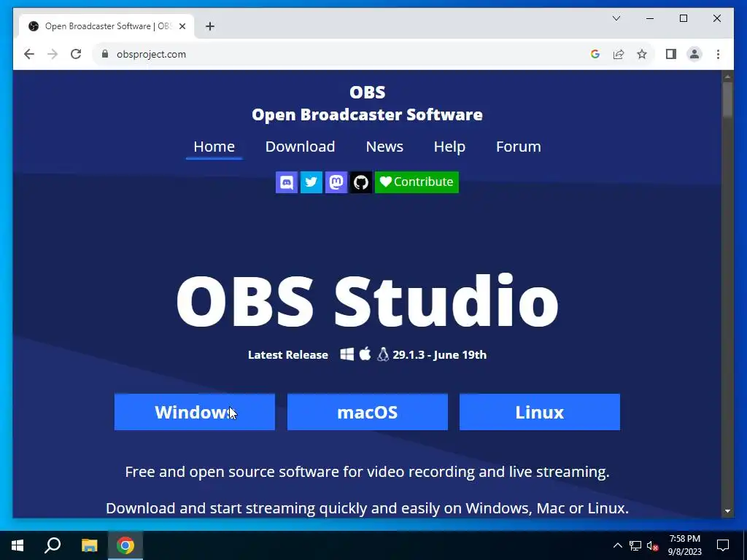Open the taskbar clock showing 7:58 PM
The height and width of the screenshot is (560, 747).
coord(684,545)
